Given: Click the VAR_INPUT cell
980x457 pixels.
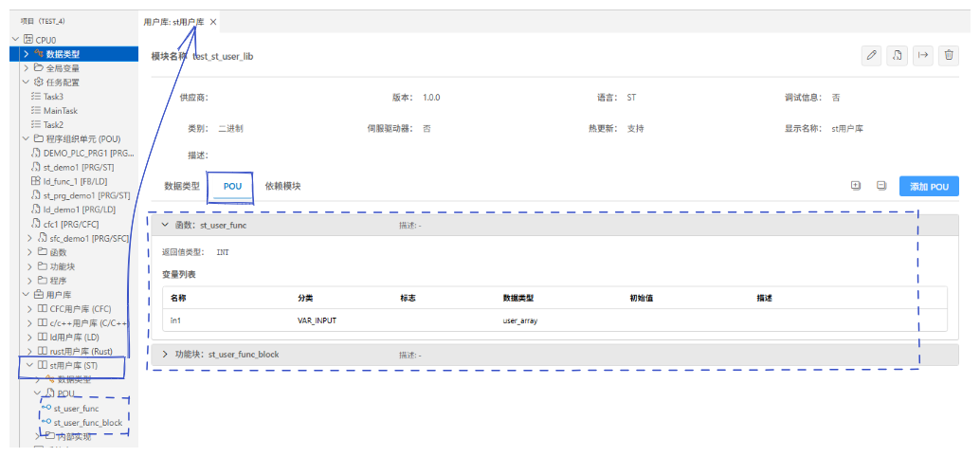Looking at the screenshot, I should (x=318, y=320).
